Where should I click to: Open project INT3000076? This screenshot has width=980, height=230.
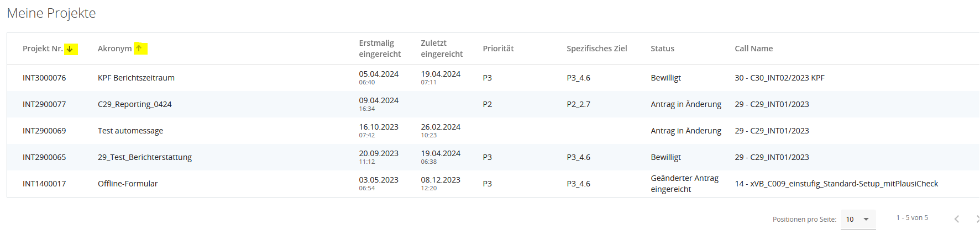(x=44, y=78)
